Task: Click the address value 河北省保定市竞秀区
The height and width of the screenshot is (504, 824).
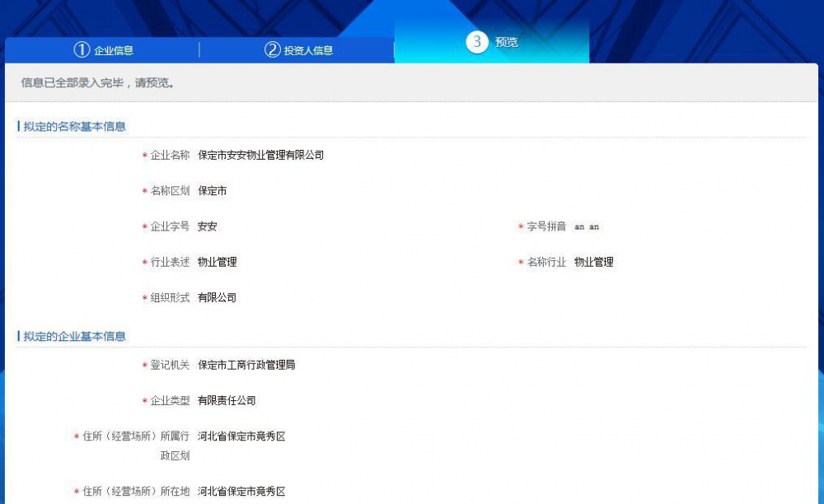Action: (241, 436)
